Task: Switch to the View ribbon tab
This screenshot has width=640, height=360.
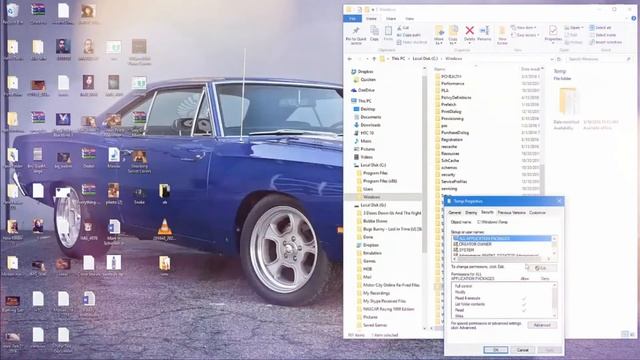Action: 409,18
